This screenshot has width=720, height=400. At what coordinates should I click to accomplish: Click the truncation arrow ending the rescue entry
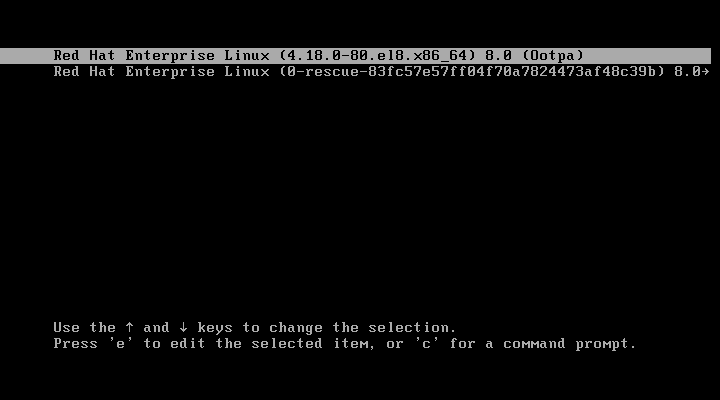(x=705, y=72)
